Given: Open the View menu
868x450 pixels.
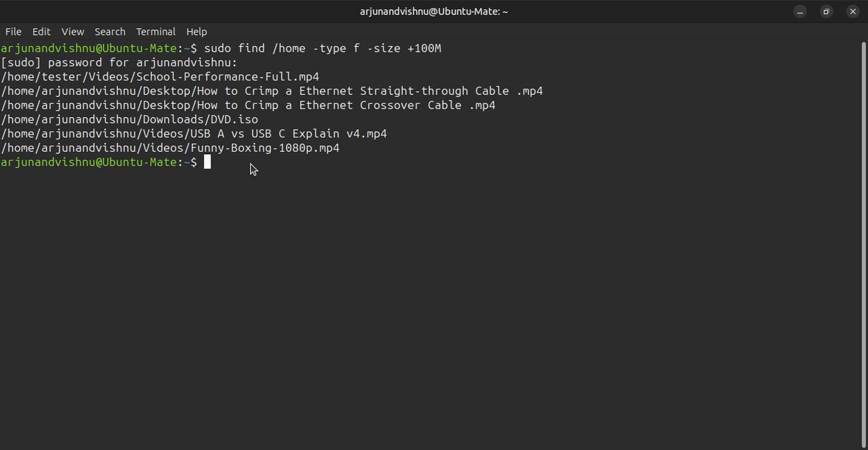Looking at the screenshot, I should pyautogui.click(x=73, y=31).
